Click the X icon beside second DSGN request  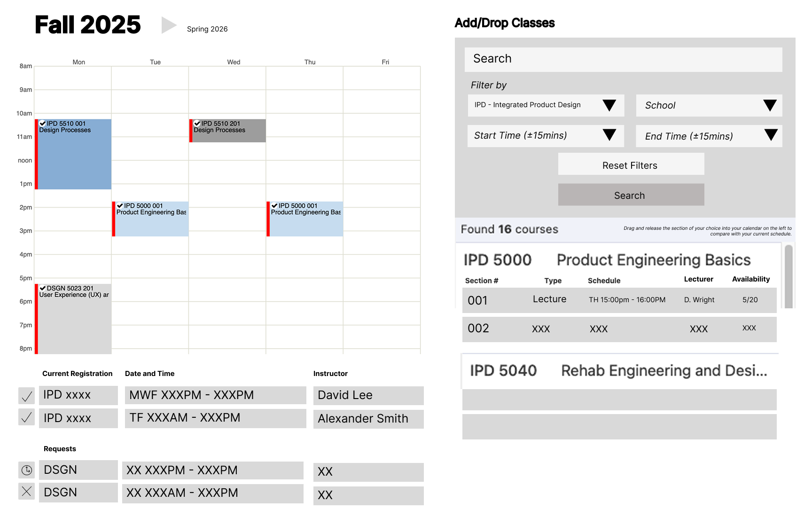coord(27,492)
